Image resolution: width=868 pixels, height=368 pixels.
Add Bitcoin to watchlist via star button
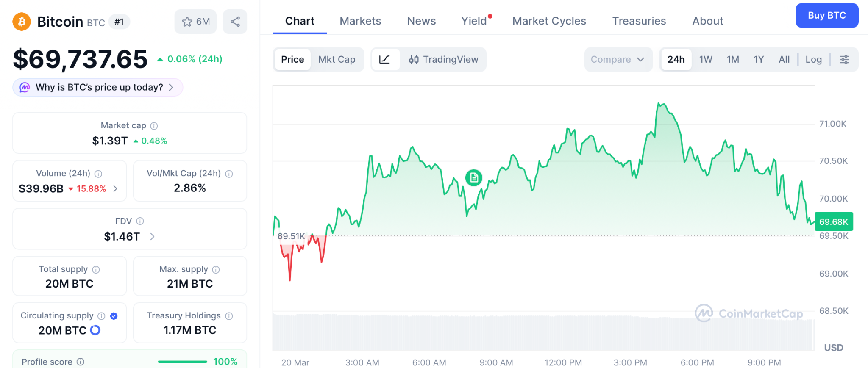tap(195, 22)
